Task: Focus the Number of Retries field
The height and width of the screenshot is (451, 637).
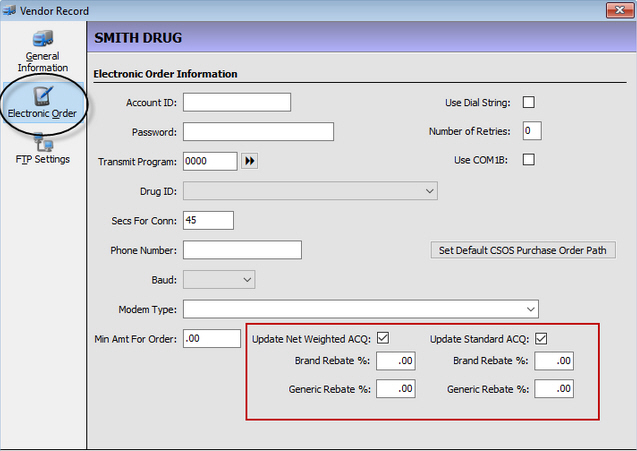Action: [x=532, y=131]
